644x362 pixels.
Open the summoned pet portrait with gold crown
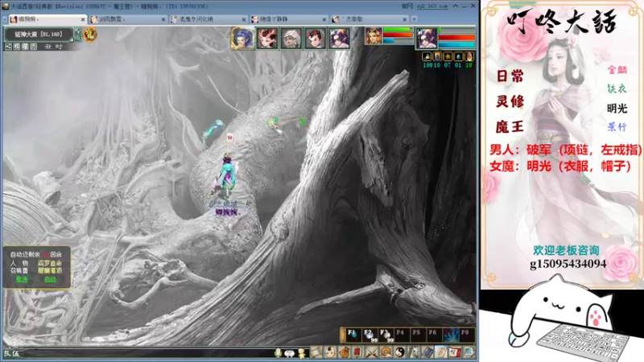coord(374,36)
